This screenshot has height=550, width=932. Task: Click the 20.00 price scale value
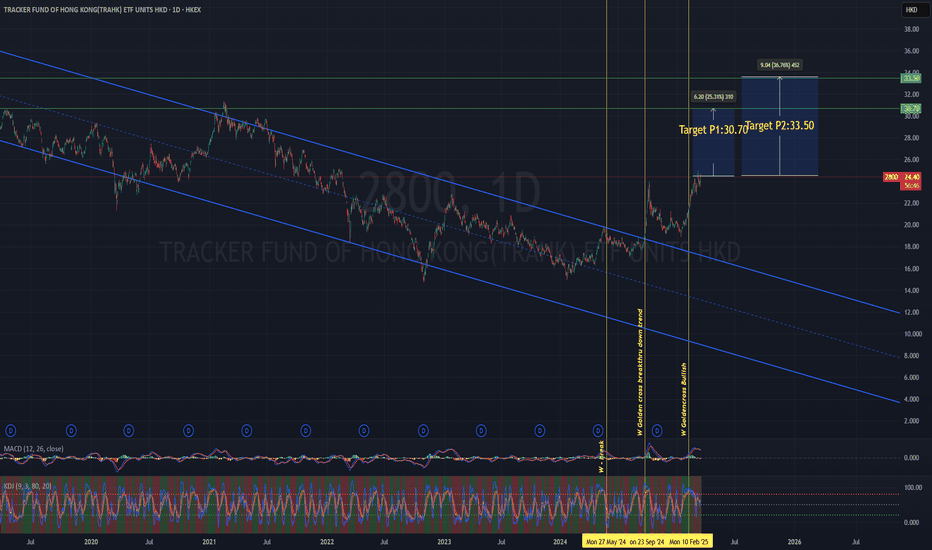(911, 225)
